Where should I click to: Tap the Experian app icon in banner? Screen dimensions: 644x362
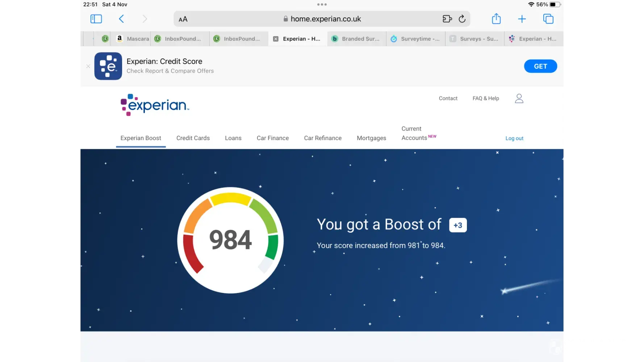(x=108, y=66)
